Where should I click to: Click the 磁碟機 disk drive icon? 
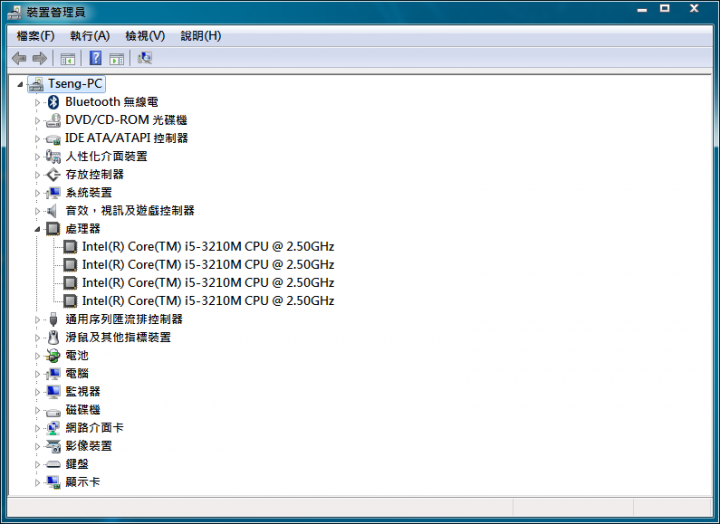coord(53,411)
